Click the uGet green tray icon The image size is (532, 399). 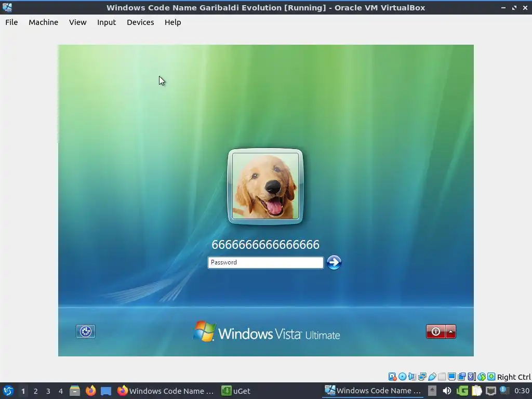[x=462, y=391]
